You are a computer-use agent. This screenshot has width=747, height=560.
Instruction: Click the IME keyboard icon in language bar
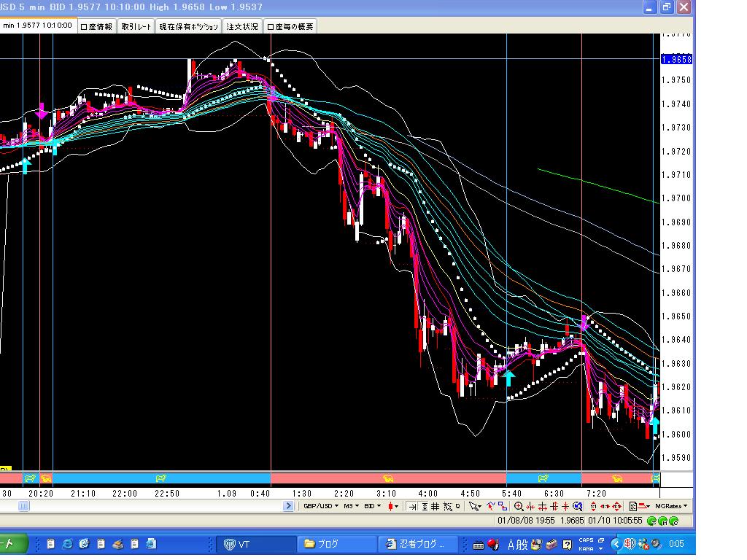479,545
